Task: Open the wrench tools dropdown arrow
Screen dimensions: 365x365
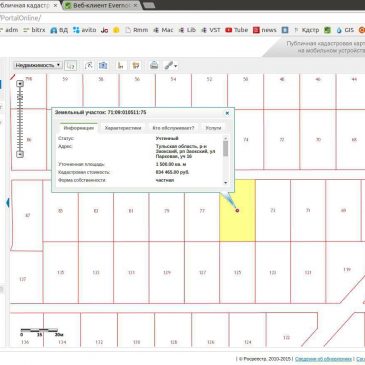Action: click(x=175, y=66)
